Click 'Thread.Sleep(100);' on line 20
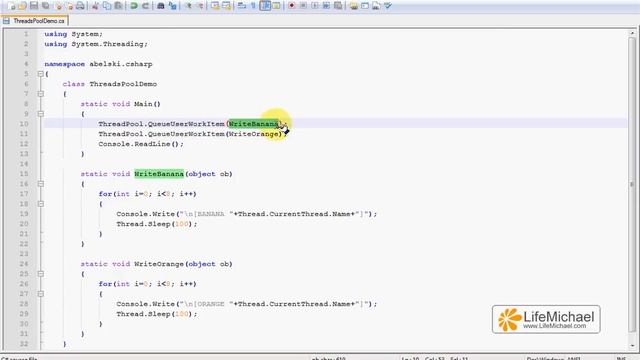Screen dimensions: 640x360 pos(157,224)
